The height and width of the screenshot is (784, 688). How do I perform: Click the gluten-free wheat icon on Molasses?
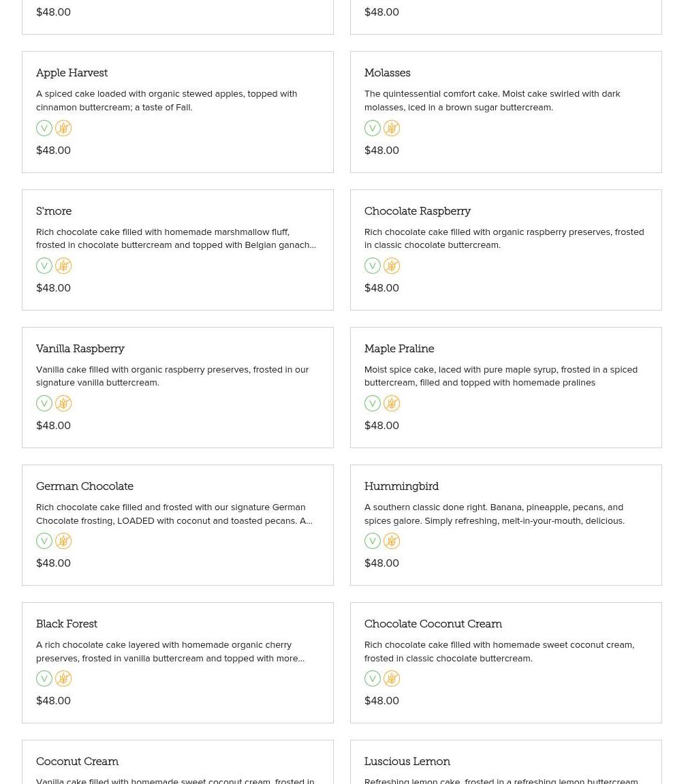[392, 128]
